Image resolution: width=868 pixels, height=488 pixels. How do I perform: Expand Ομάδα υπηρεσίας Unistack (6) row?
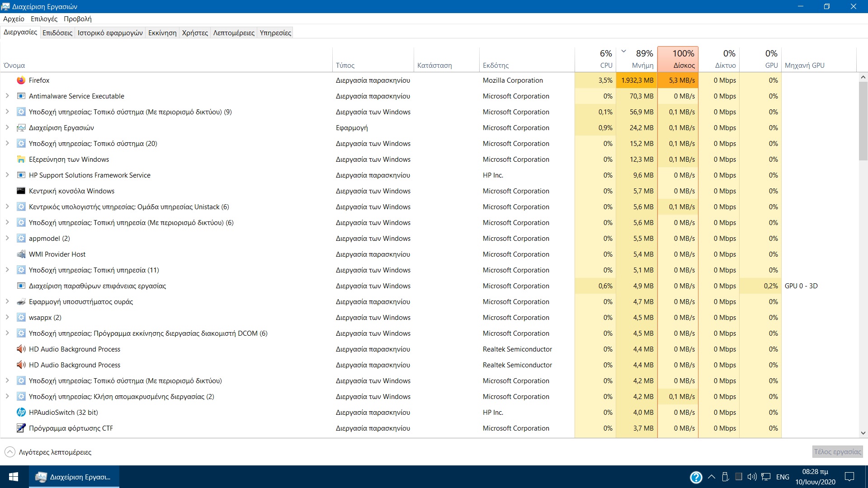7,207
